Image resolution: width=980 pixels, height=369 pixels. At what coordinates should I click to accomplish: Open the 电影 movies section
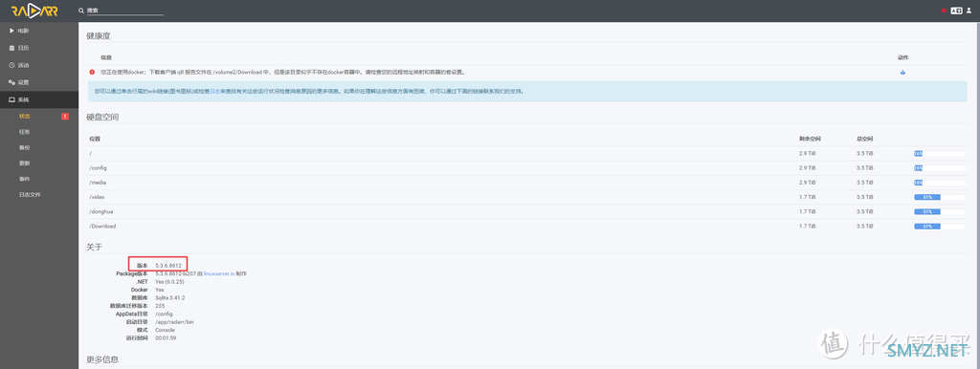pos(39,30)
